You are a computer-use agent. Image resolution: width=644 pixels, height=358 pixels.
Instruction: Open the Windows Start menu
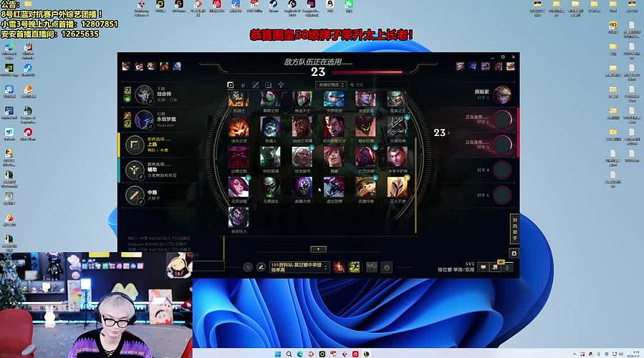[279, 353]
